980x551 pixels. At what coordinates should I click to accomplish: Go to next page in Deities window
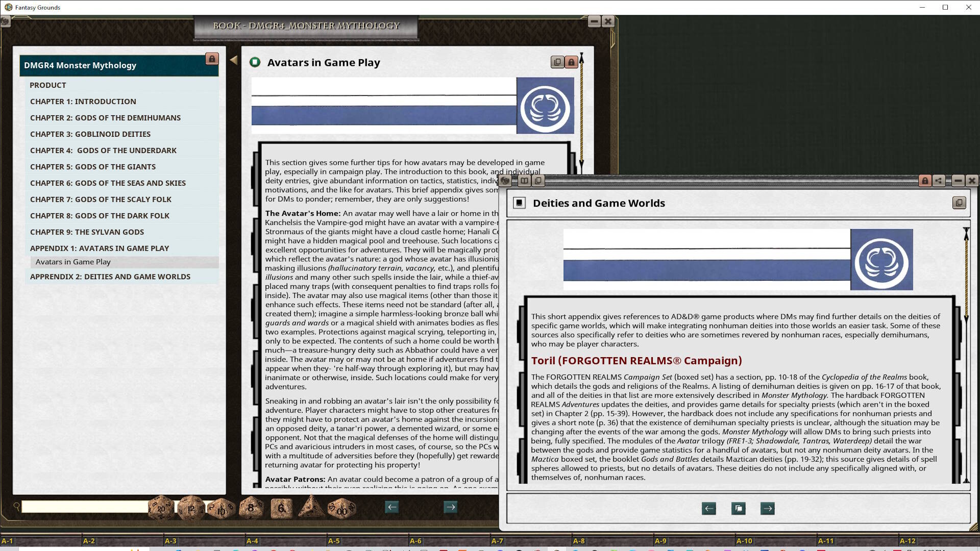point(768,509)
